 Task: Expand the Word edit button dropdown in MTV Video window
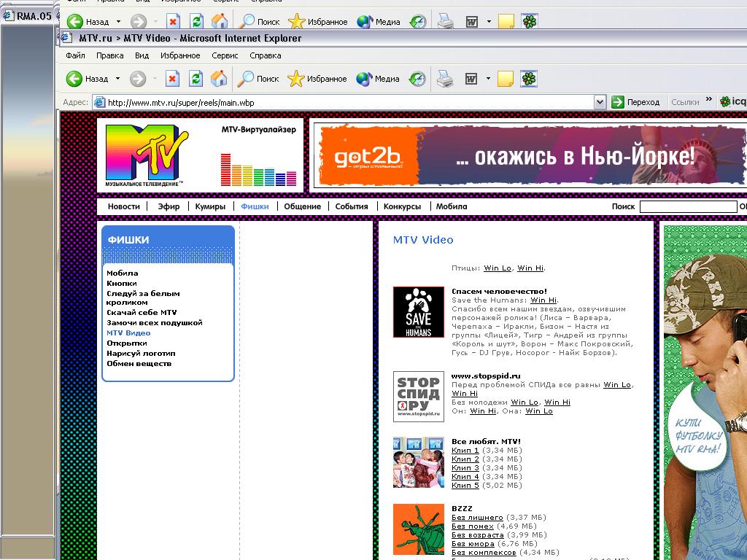tap(488, 79)
